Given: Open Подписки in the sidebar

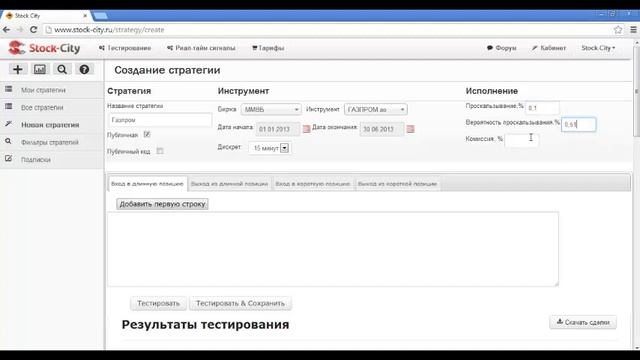Looking at the screenshot, I should click(x=36, y=160).
